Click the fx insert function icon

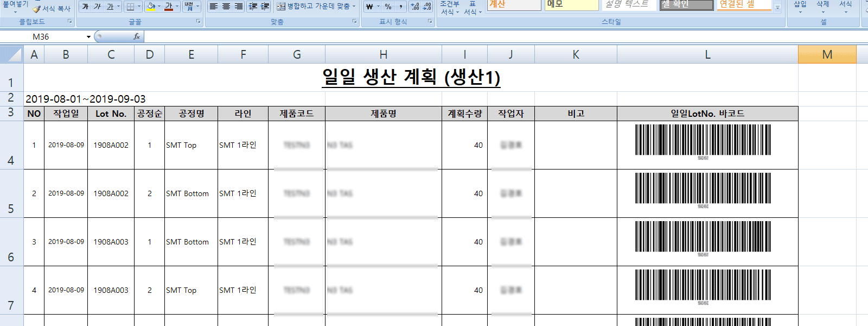137,36
